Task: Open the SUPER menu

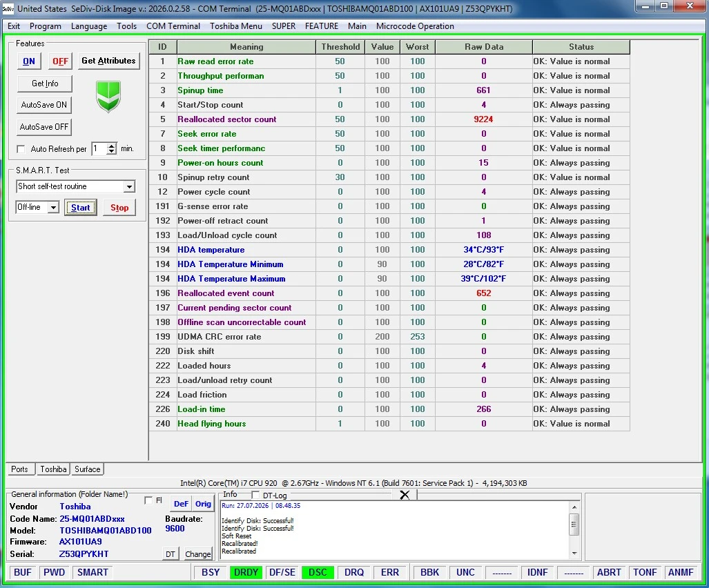Action: (x=284, y=26)
